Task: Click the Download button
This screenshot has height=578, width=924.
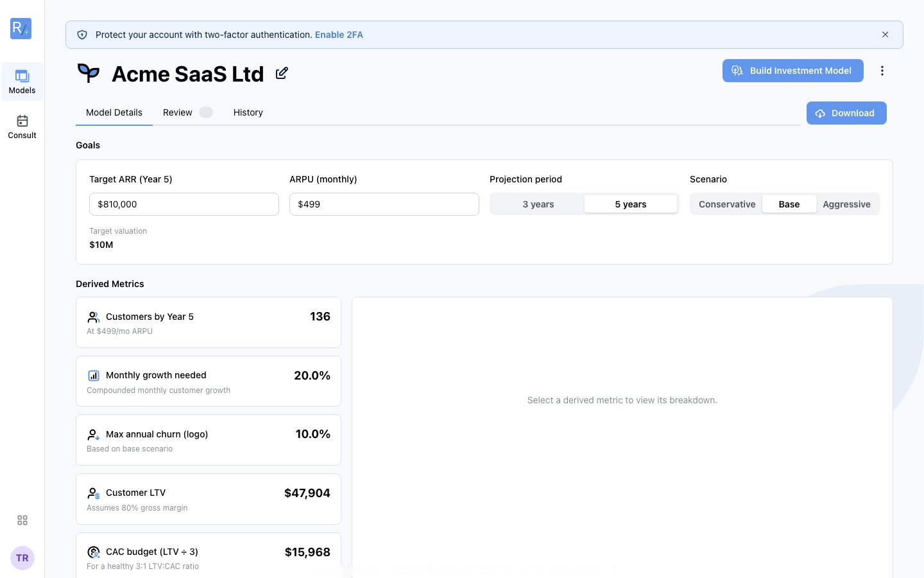Action: click(846, 113)
